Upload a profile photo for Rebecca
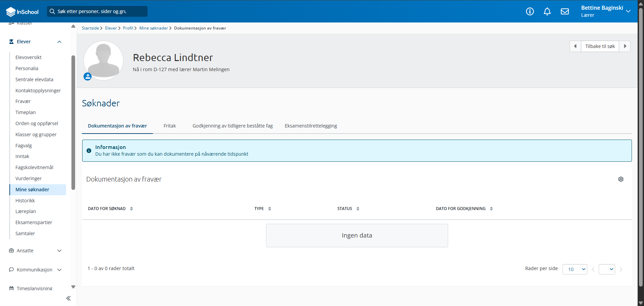The image size is (644, 306). coord(88,76)
